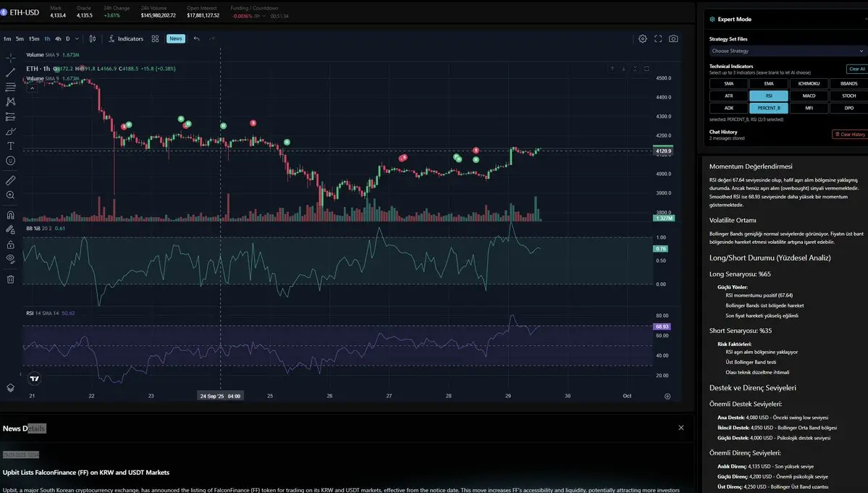Click the RSI 14 SMA 14 legend

[51, 313]
